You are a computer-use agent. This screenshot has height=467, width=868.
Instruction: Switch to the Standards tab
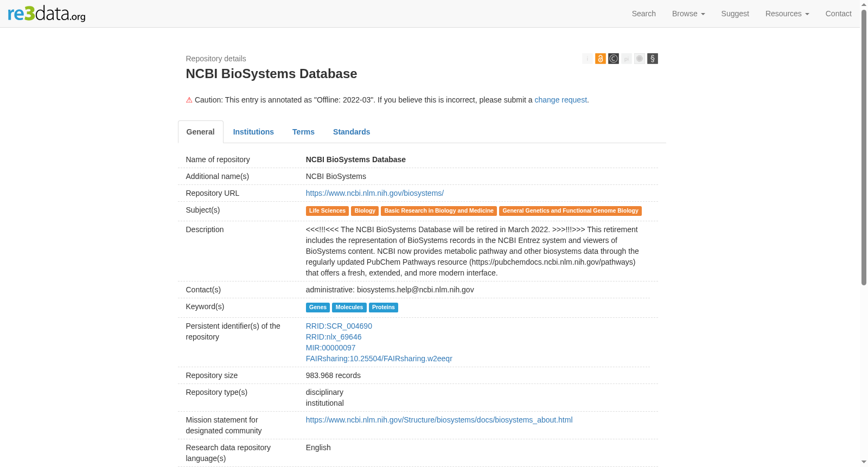pyautogui.click(x=352, y=132)
